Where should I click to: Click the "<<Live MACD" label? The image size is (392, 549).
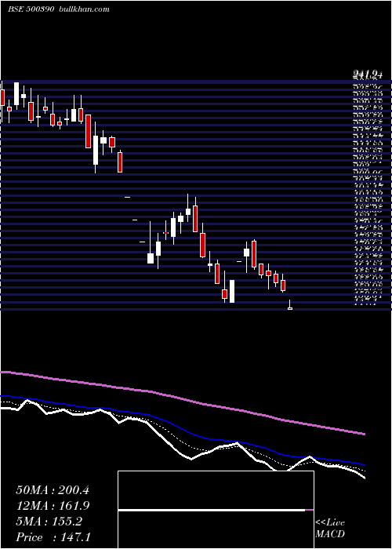coord(330,529)
